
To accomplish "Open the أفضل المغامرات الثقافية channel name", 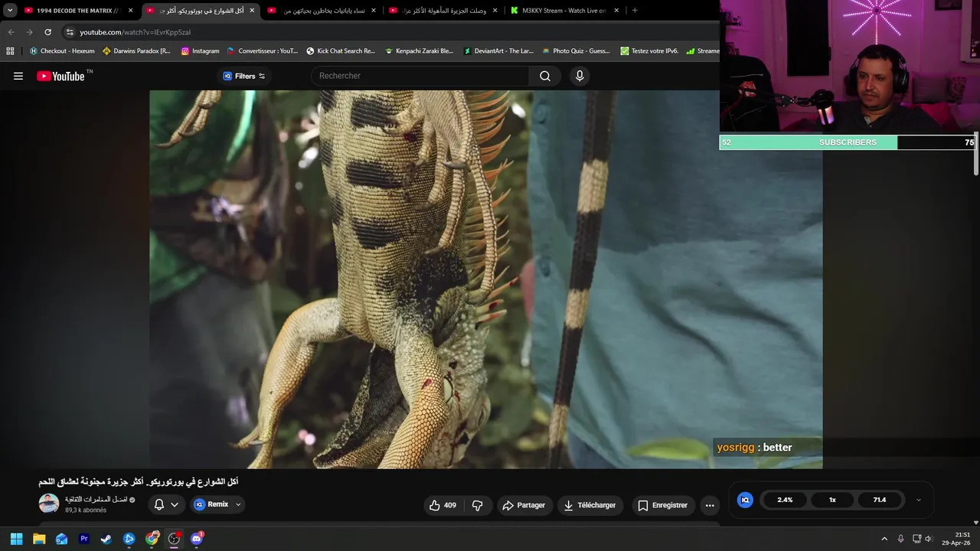I will click(x=96, y=499).
